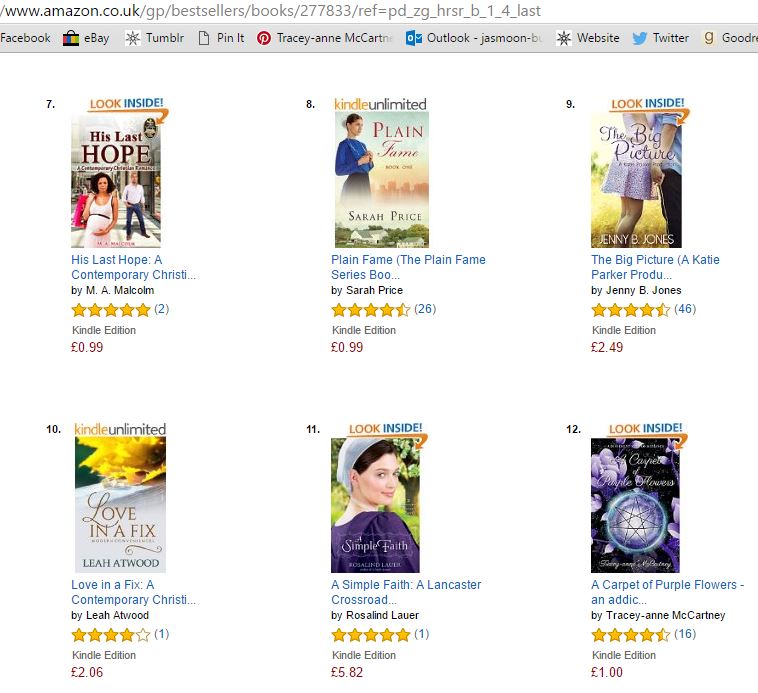Image resolution: width=758 pixels, height=693 pixels.
Task: Click Look Inside on The Big Picture
Action: (x=648, y=104)
